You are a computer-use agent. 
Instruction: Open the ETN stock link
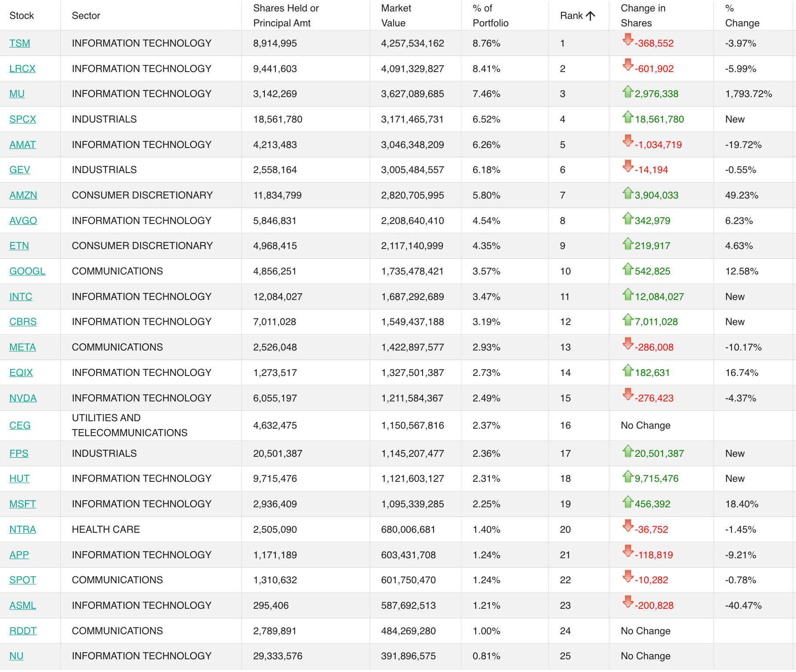point(19,246)
